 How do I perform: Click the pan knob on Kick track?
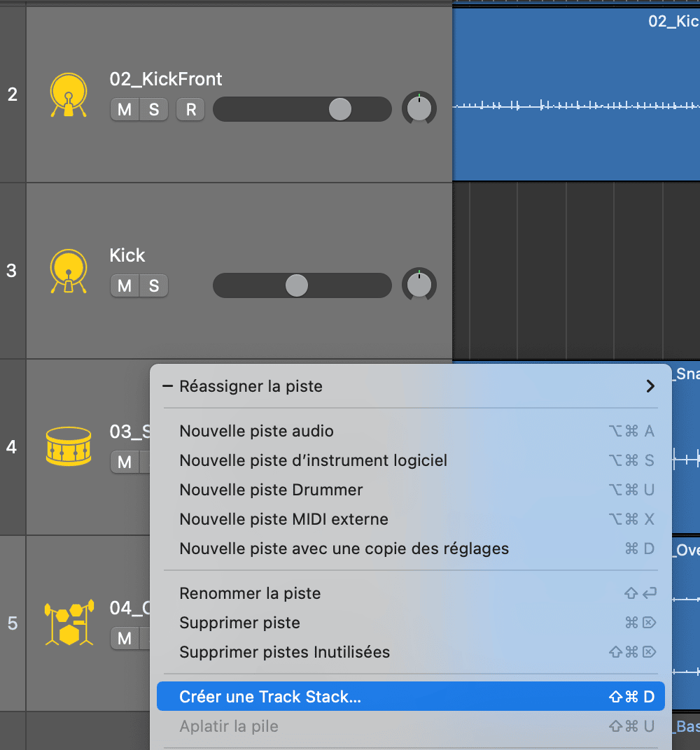[419, 285]
